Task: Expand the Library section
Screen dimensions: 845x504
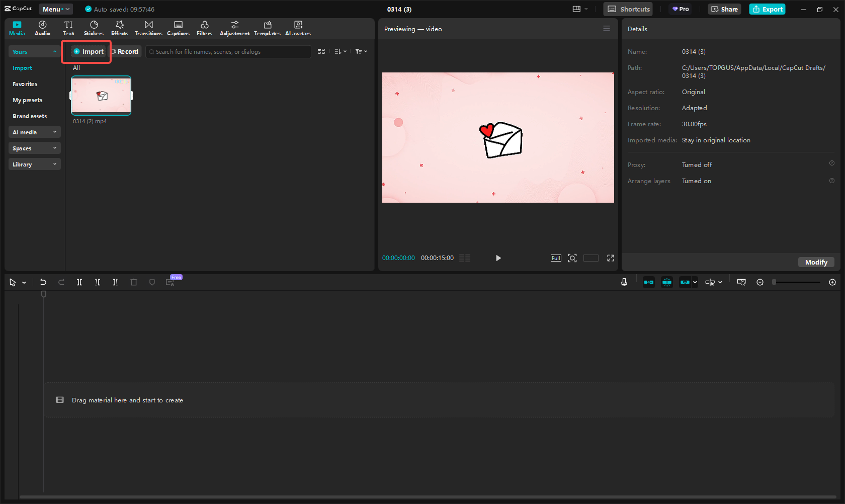Action: pos(34,164)
